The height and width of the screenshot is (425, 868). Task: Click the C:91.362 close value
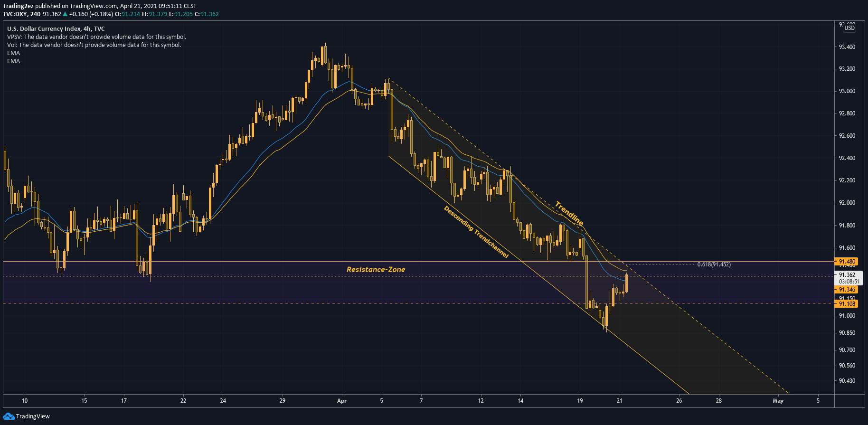(x=207, y=14)
